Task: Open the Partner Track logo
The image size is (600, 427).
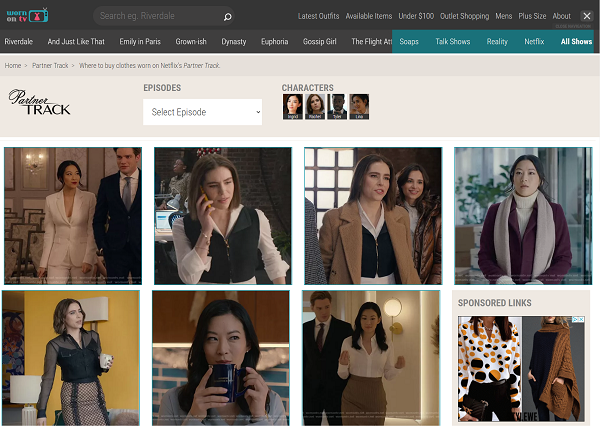Action: (39, 102)
